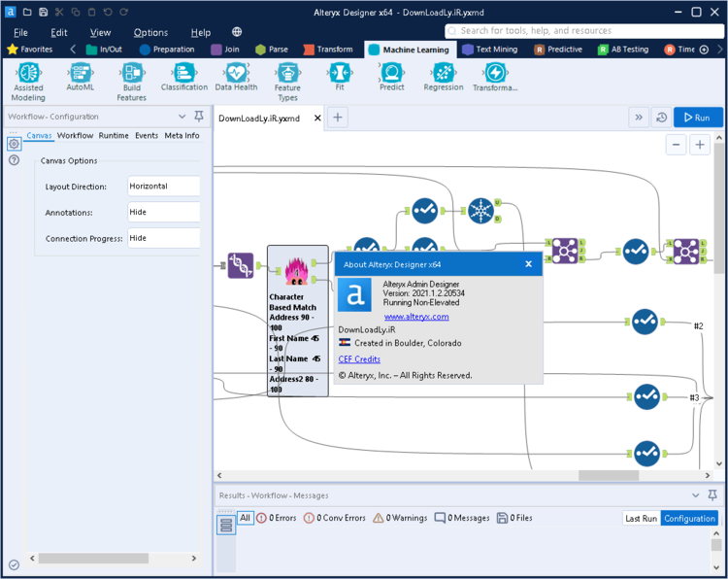Select the Assisted Modeling tool
Screen dimensions: 728x579
pos(28,82)
